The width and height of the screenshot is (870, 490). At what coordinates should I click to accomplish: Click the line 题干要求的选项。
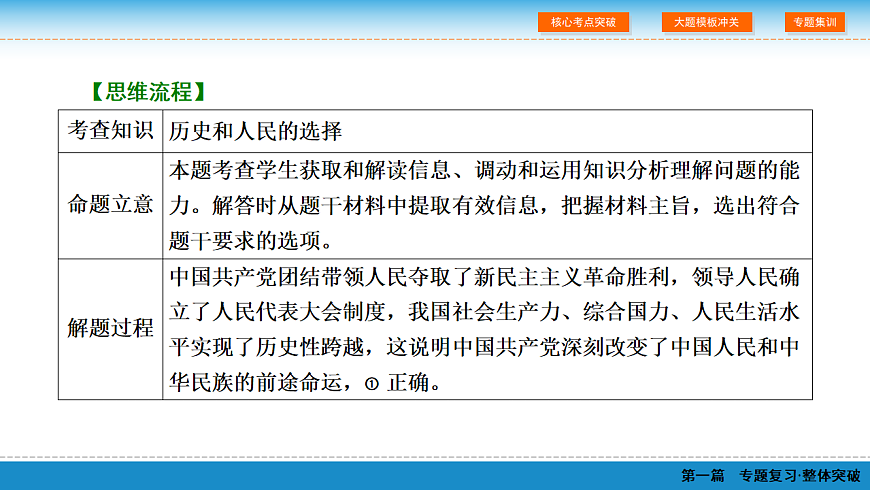251,241
